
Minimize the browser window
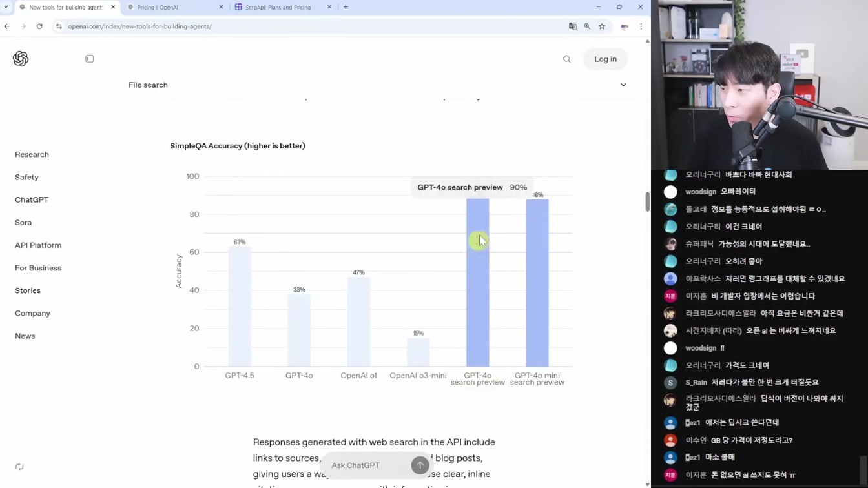coord(599,7)
